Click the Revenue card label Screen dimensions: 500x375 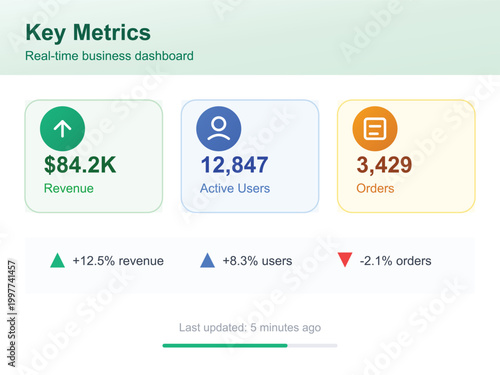[69, 188]
